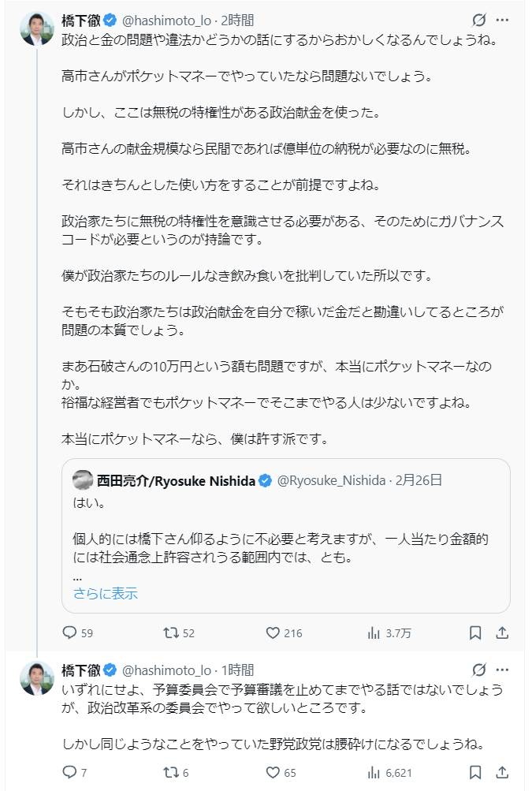
Task: Bookmark the first tweet
Action: tap(475, 632)
